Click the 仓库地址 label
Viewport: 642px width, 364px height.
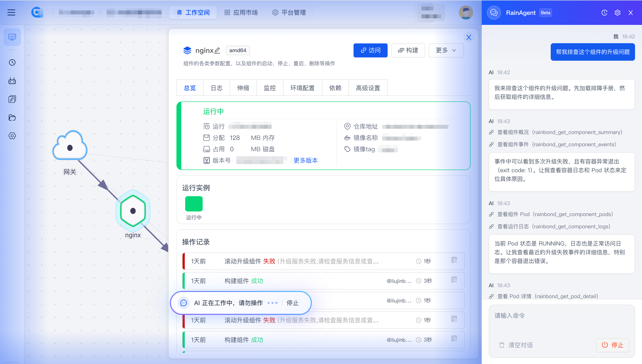365,126
